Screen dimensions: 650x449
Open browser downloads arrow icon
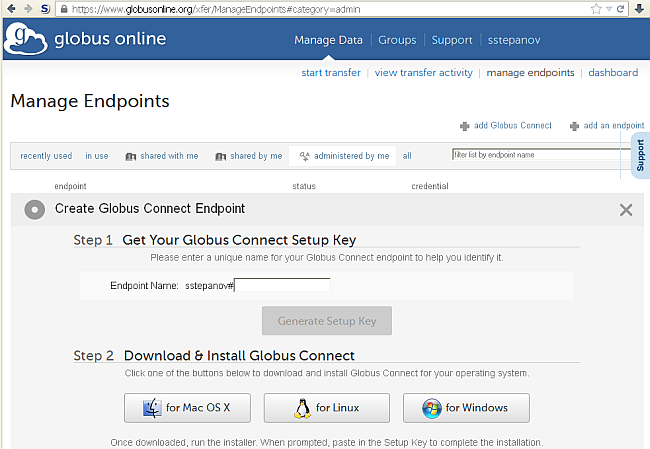(x=640, y=9)
